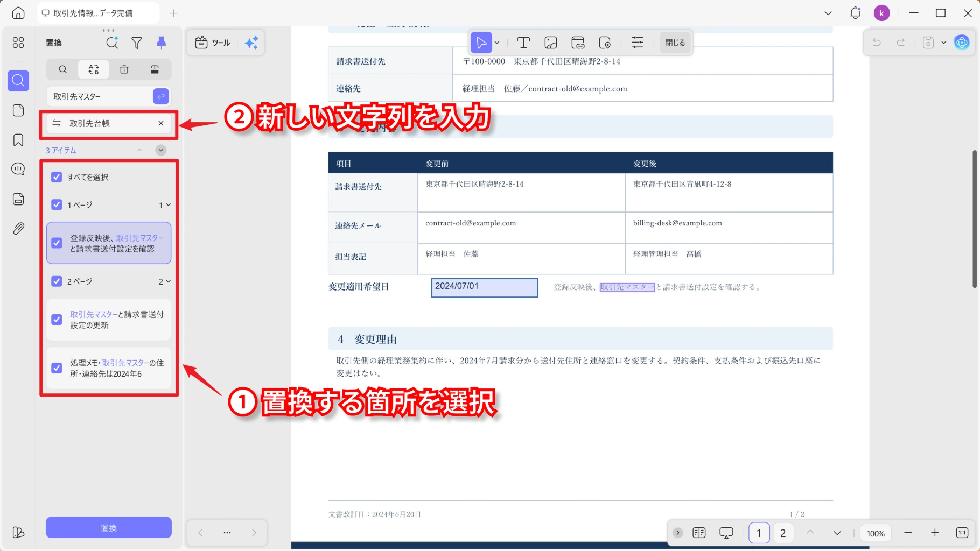Switch to the replace mode icon tab

point(94,69)
